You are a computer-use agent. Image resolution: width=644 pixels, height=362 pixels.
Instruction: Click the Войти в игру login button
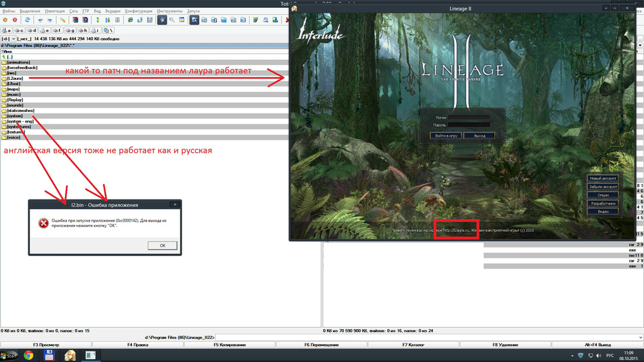pos(444,136)
